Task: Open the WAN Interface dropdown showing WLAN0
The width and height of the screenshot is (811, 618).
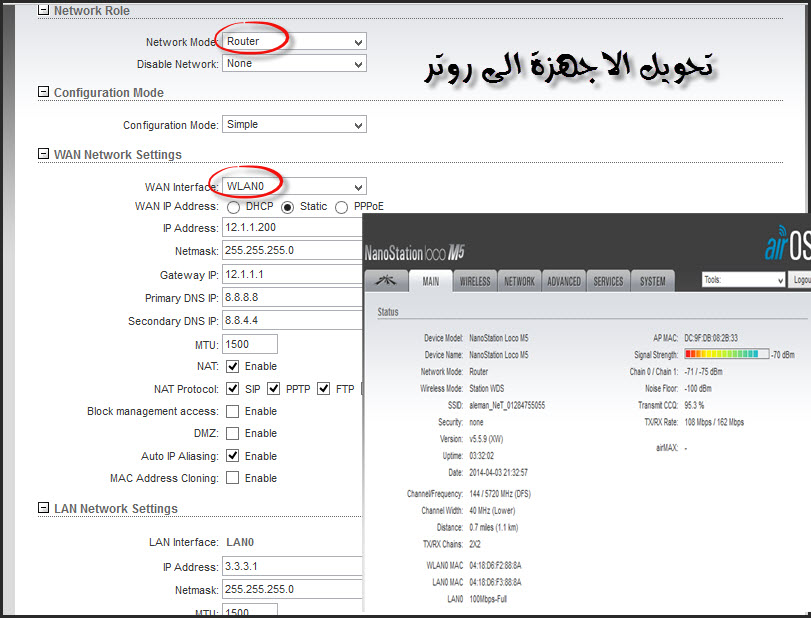Action: pyautogui.click(x=294, y=186)
